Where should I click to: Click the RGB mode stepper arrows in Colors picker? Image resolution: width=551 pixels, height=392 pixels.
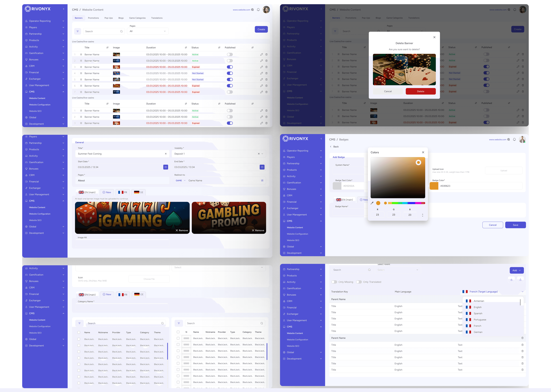(x=422, y=215)
